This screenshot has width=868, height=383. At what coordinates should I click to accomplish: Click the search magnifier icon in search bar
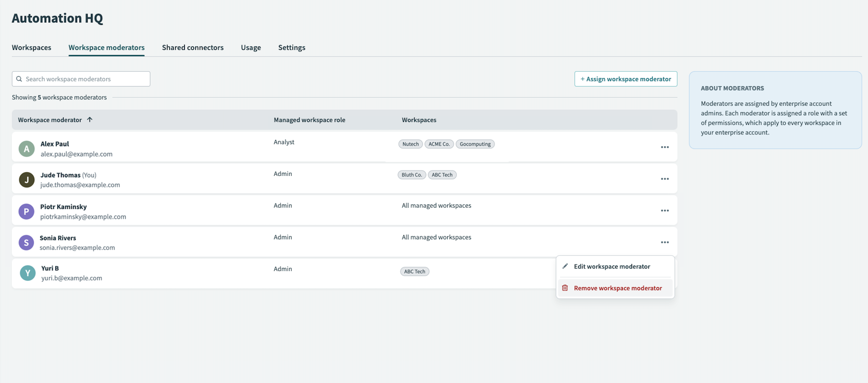tap(19, 78)
